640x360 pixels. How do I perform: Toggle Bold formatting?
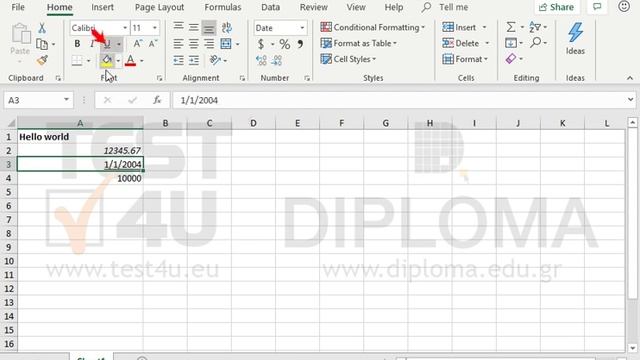pyautogui.click(x=77, y=44)
